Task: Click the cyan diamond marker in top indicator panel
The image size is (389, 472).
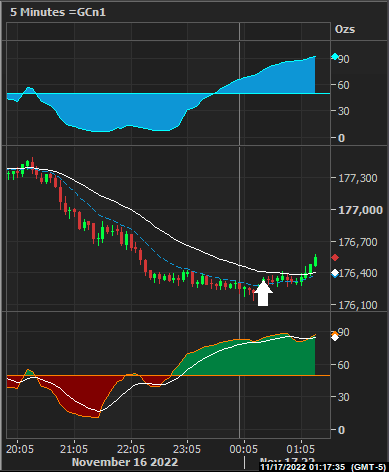Action: pos(335,57)
